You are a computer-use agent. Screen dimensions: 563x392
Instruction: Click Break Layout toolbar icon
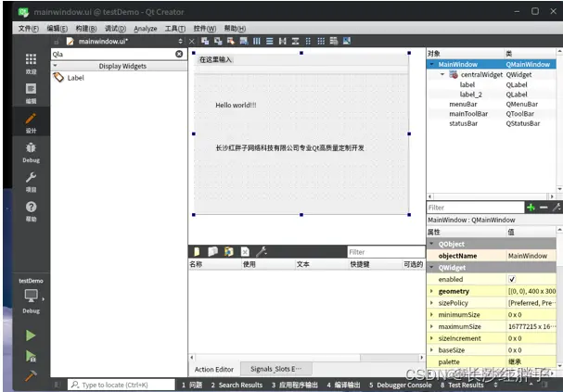tap(334, 41)
